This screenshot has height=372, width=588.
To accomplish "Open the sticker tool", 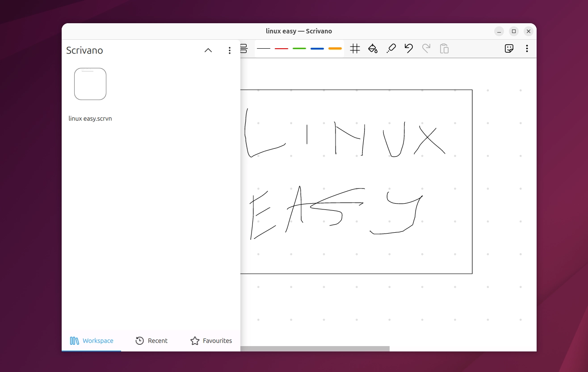I will [509, 48].
